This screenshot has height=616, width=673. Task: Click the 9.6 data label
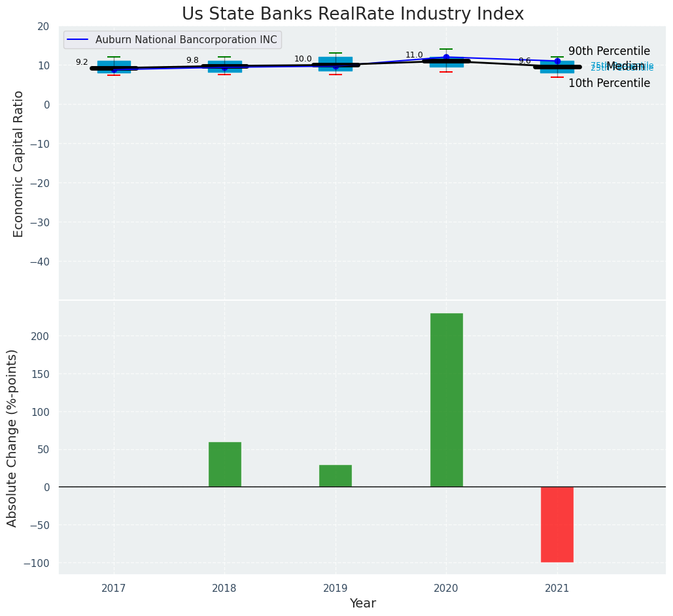click(525, 61)
